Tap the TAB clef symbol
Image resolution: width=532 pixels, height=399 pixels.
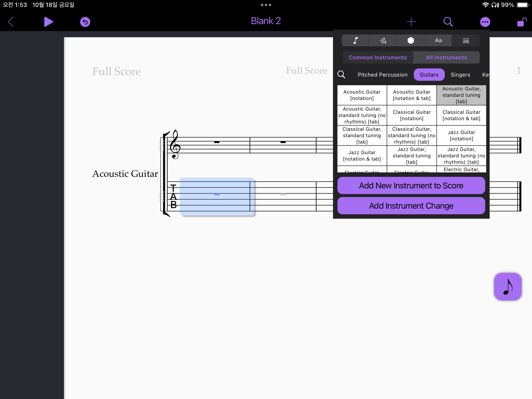click(x=173, y=197)
